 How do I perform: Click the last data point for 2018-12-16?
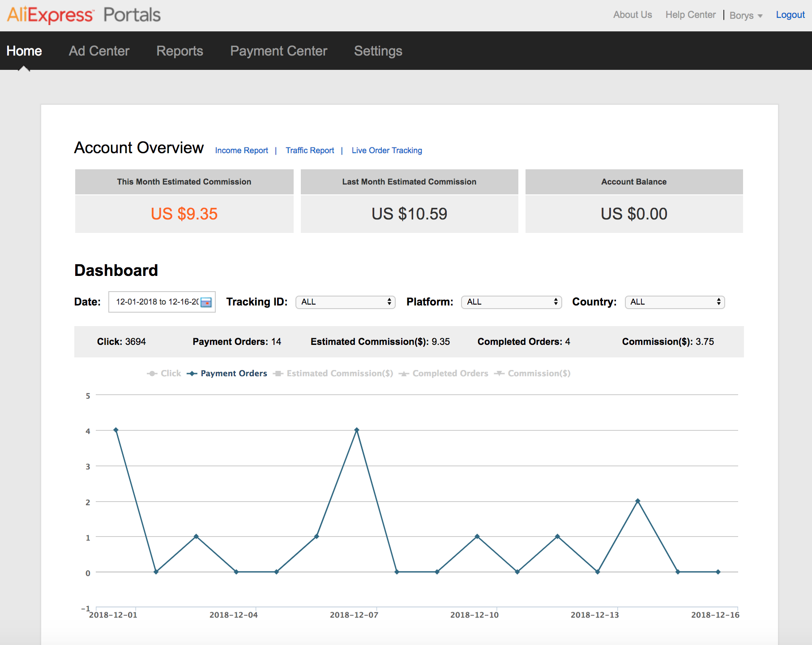coord(718,572)
